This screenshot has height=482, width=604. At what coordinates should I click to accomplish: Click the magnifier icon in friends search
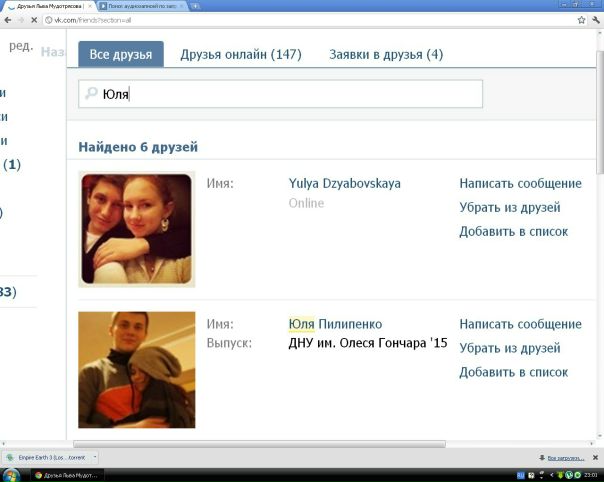[91, 94]
